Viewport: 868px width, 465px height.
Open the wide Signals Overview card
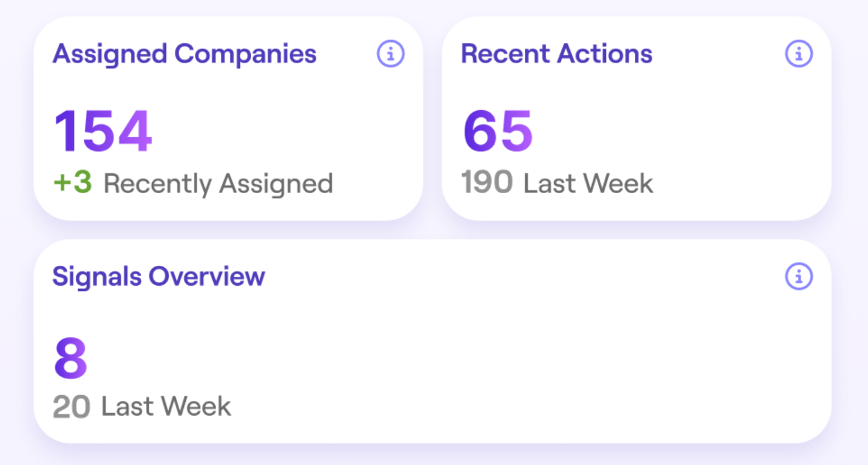pyautogui.click(x=433, y=341)
